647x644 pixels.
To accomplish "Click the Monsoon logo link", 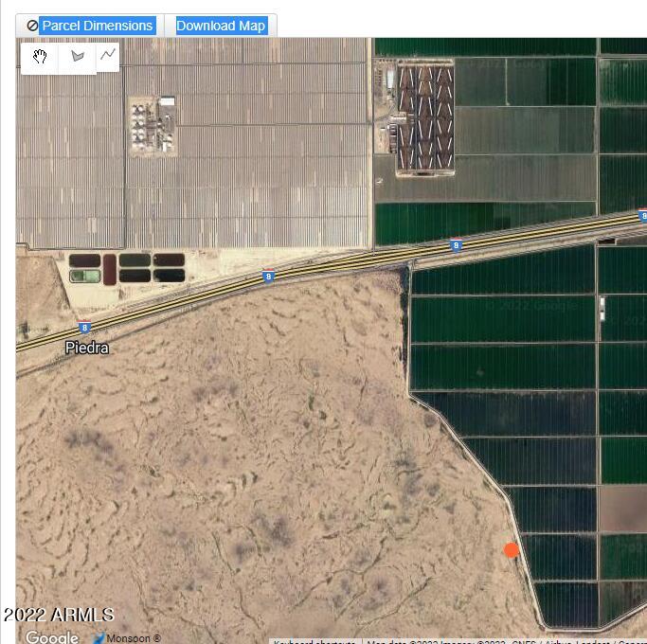I will pos(126,638).
